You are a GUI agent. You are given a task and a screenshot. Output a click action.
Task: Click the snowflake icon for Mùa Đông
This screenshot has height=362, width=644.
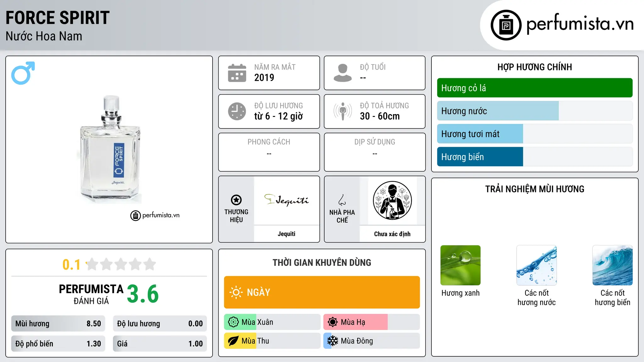(333, 341)
